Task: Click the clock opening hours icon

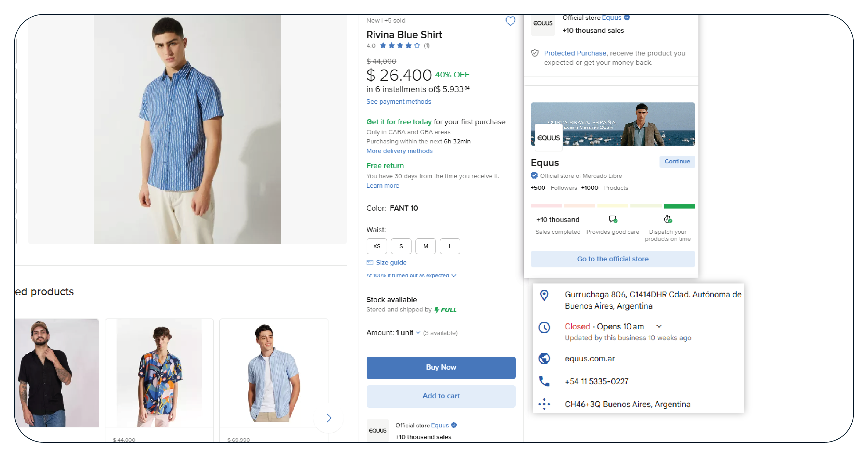Action: click(544, 327)
